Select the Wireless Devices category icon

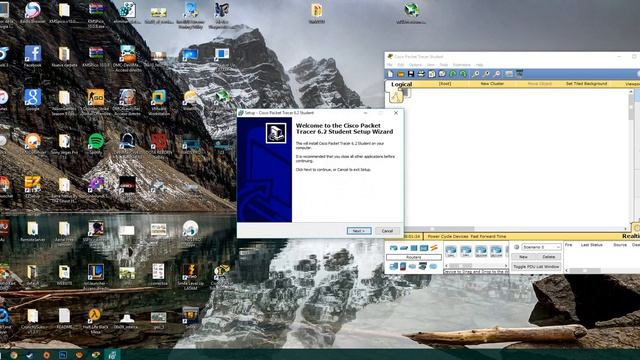(x=424, y=248)
